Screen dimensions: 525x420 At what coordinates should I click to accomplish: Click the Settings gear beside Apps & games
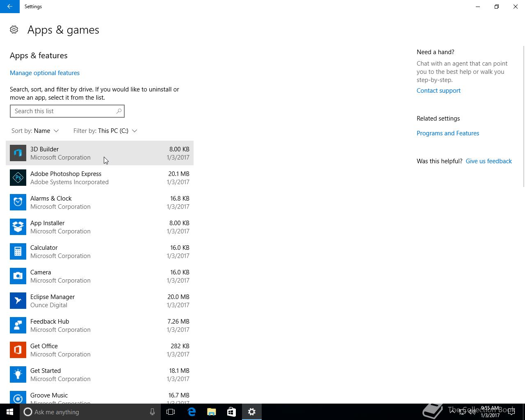14,30
